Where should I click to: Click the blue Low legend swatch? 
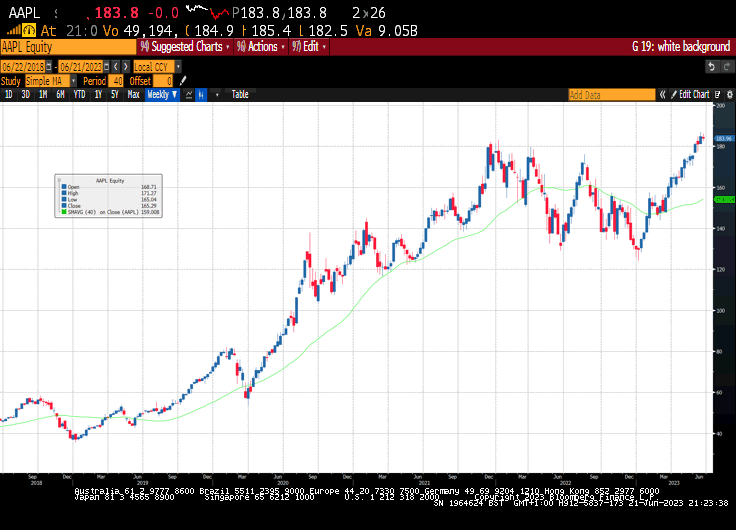64,200
